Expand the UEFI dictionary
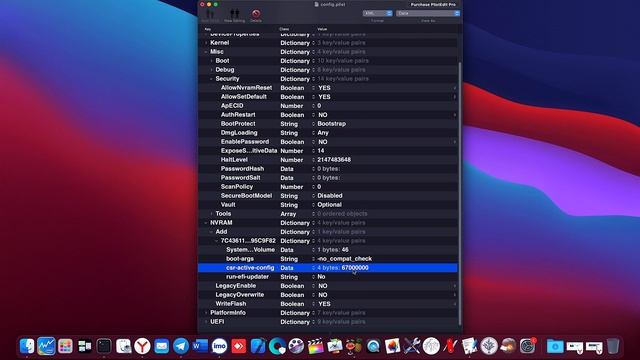This screenshot has width=640, height=360. click(206, 322)
